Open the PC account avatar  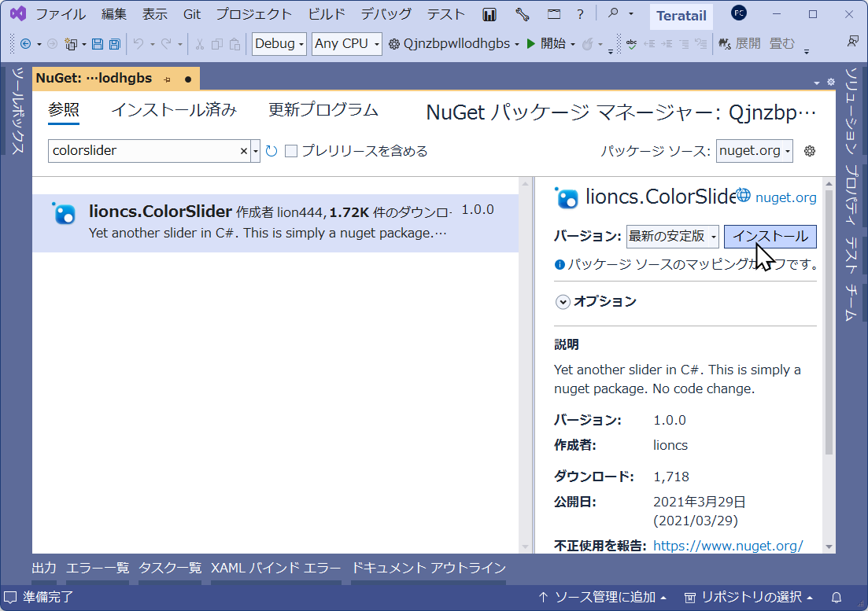coord(738,13)
